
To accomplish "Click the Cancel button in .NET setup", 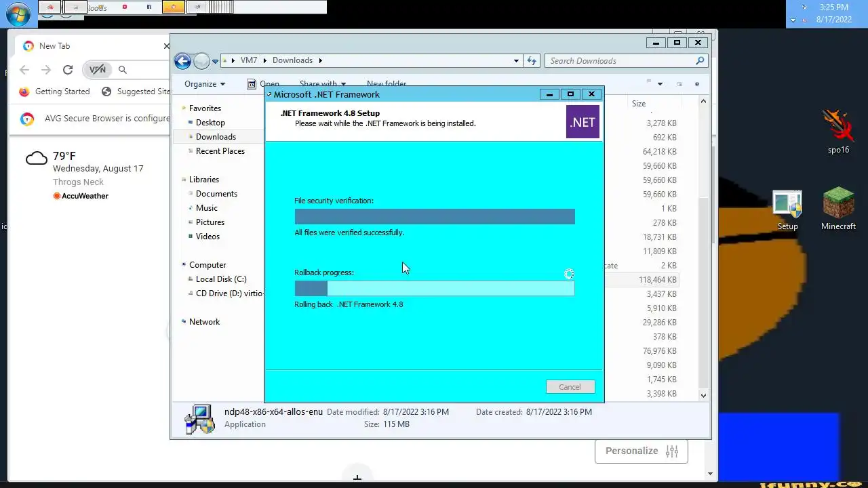I will coord(570,387).
